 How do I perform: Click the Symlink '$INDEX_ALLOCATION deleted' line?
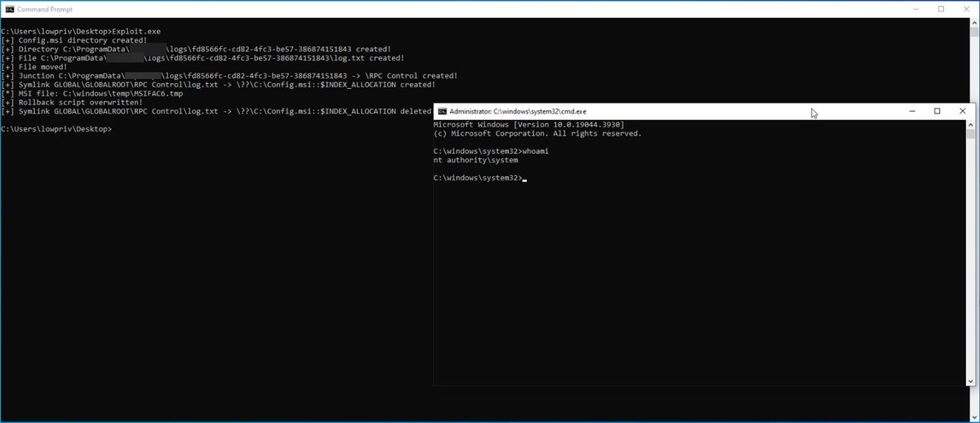coord(216,112)
